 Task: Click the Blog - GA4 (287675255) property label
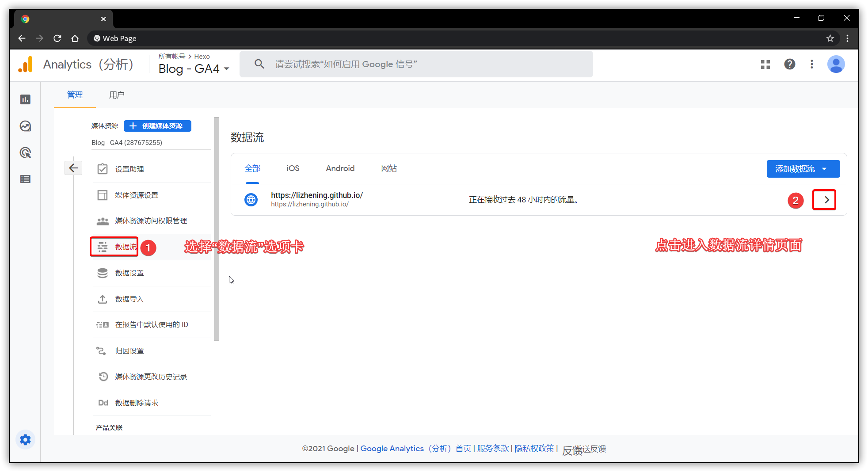(127, 143)
